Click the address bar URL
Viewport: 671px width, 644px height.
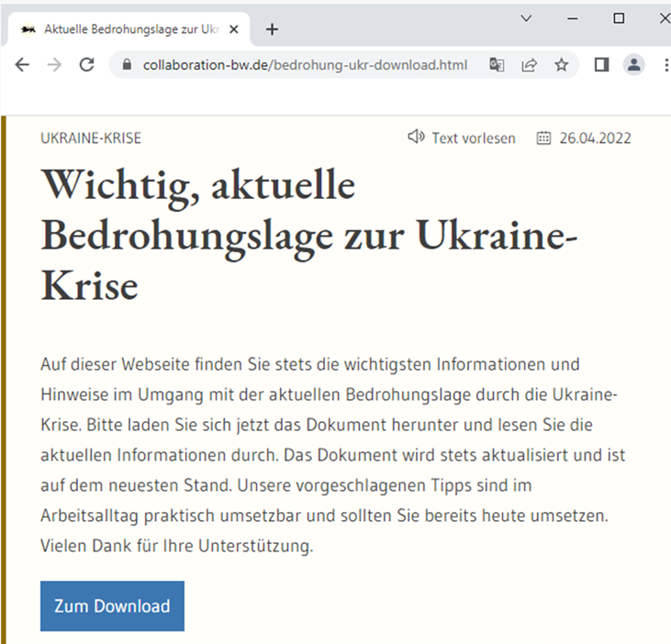pos(305,65)
